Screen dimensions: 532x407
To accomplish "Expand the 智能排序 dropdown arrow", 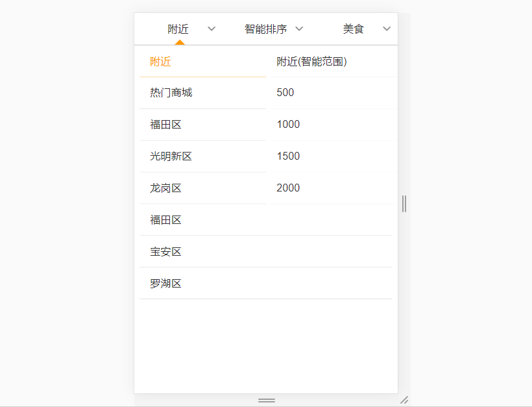I will [x=299, y=29].
